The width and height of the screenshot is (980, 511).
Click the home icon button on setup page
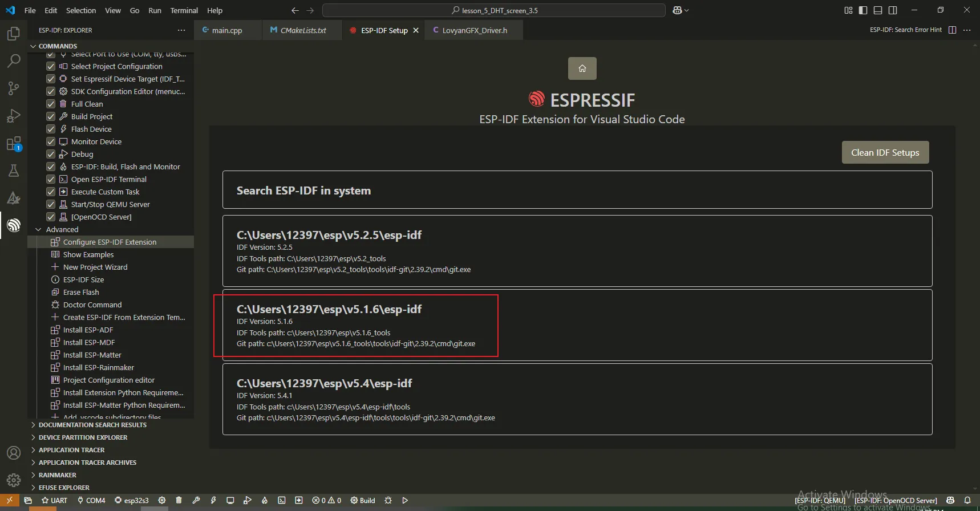[582, 68]
